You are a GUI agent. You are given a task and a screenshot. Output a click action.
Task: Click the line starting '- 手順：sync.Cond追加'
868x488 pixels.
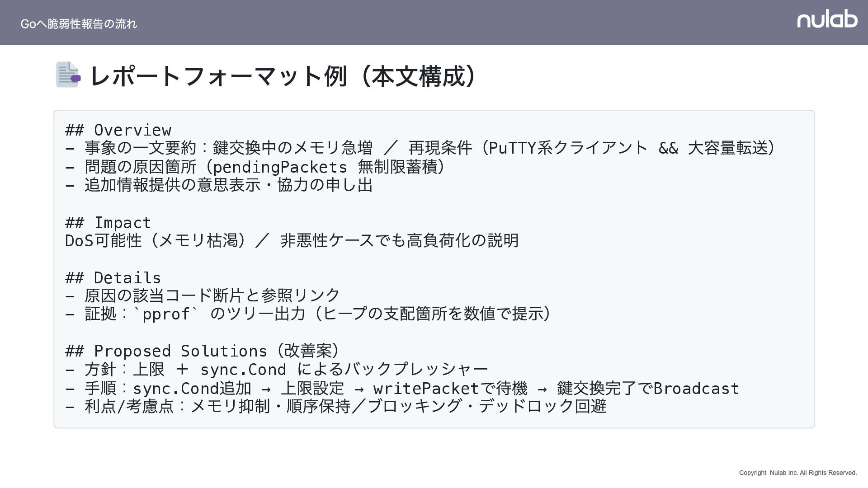tap(402, 388)
